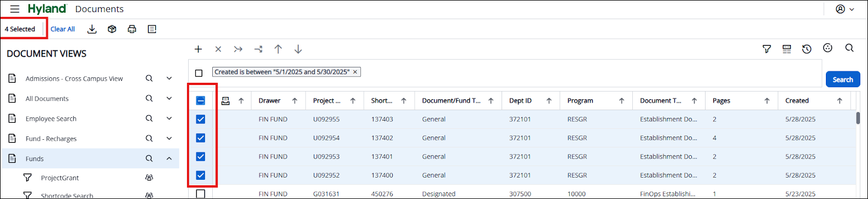
Task: Uncheck the row U092955 checkbox
Action: click(200, 119)
